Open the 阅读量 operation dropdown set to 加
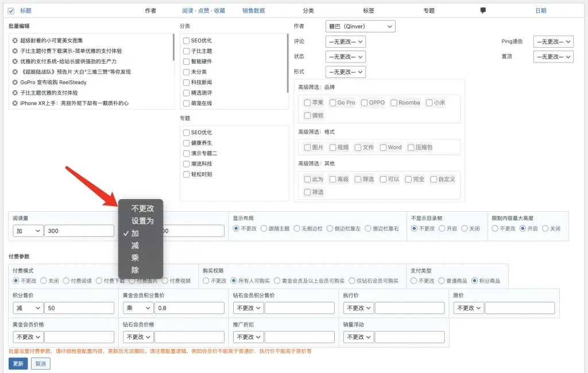This screenshot has width=588, height=373. click(28, 231)
